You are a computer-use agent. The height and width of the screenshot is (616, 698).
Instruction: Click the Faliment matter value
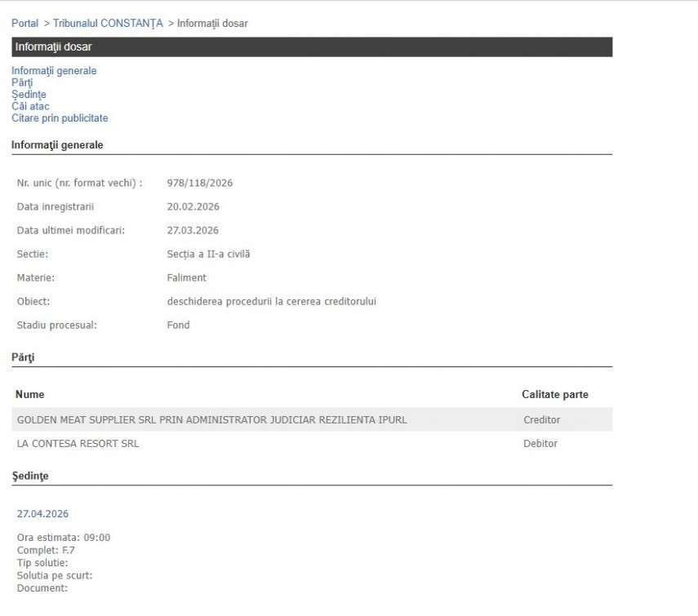click(187, 278)
